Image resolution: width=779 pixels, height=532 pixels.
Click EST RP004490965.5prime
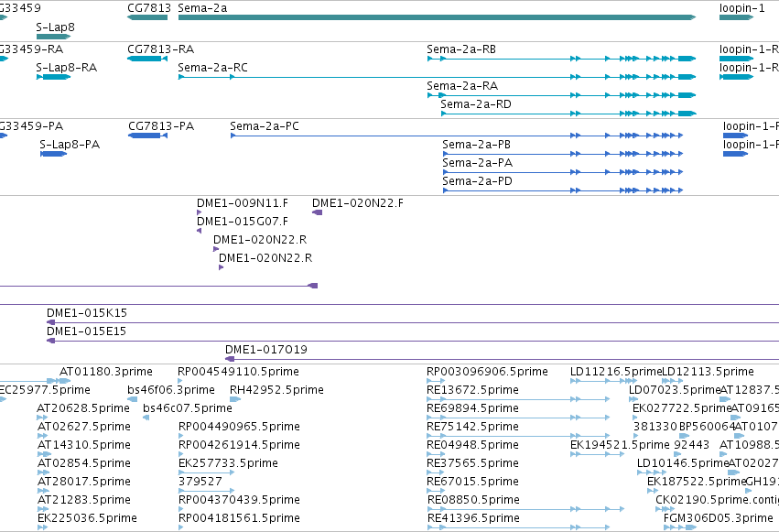181,436
